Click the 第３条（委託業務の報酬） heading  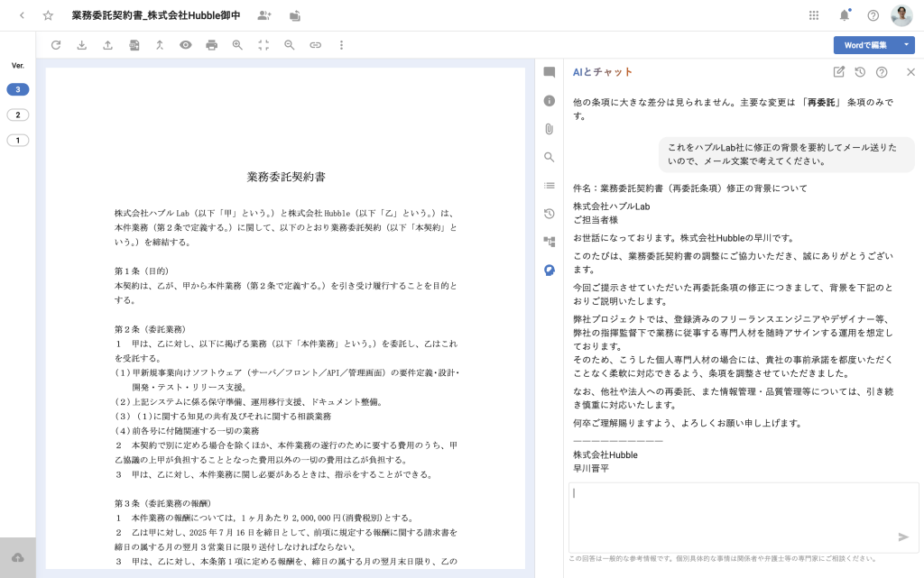coord(162,504)
